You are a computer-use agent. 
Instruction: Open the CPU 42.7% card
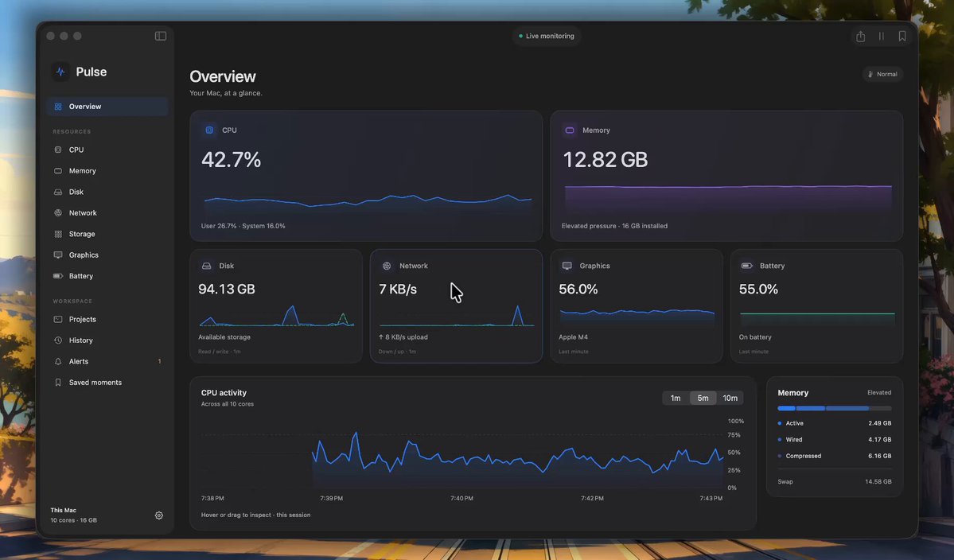coord(366,176)
